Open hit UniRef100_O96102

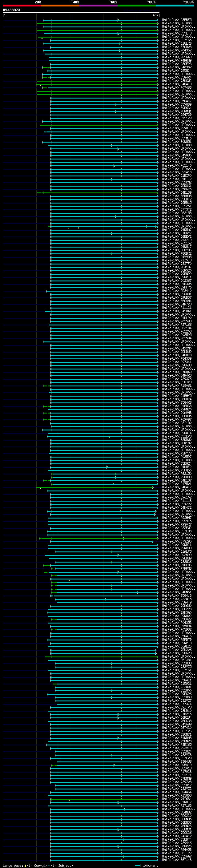click(x=177, y=498)
